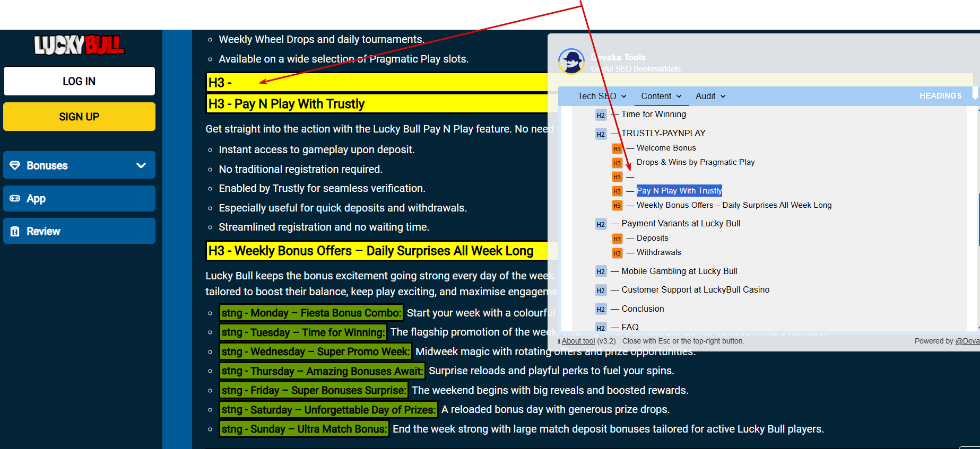Click H3 badge next to Welcome Bonus

click(617, 149)
